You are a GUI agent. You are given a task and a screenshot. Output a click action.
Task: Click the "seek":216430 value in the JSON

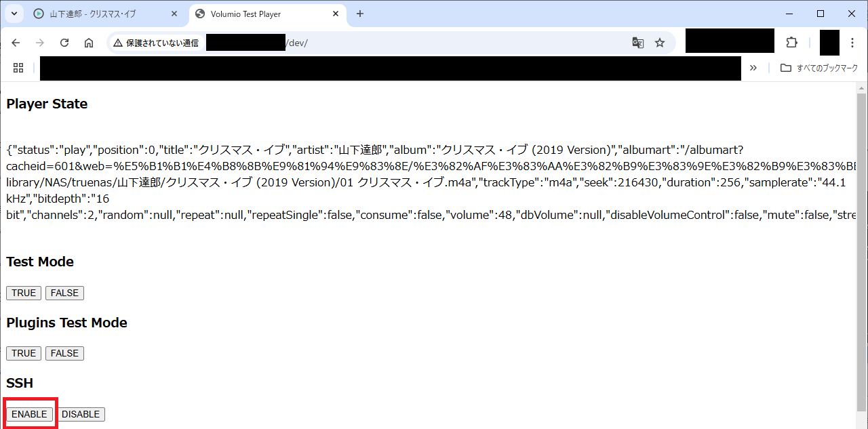(619, 182)
